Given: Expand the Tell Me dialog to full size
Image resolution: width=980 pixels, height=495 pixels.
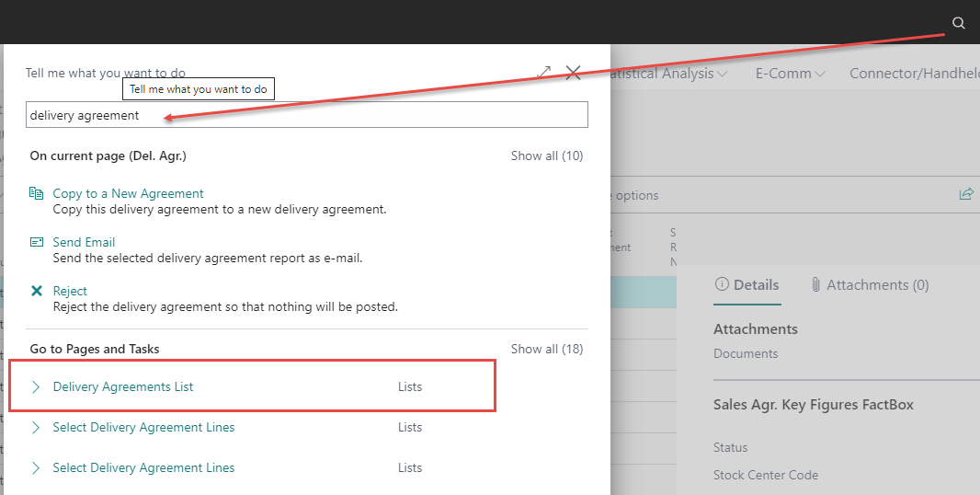Looking at the screenshot, I should coord(544,73).
